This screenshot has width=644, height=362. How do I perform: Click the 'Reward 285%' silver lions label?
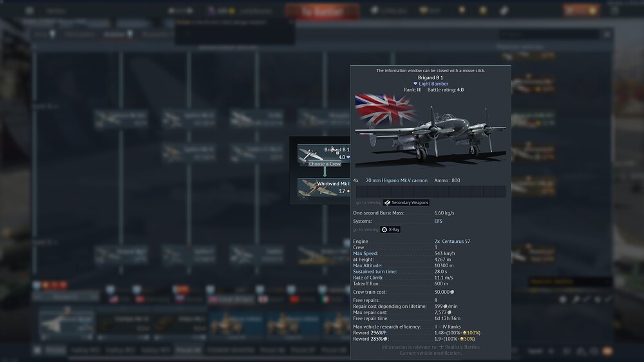(370, 339)
